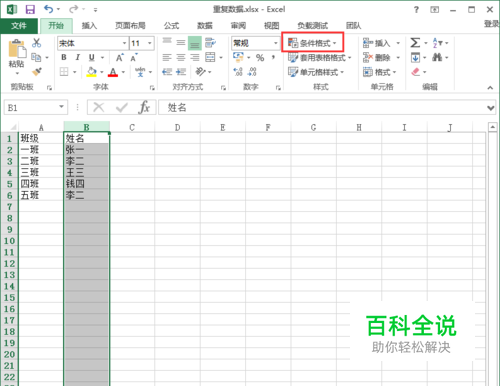Select cell A1 containing 班级
500x386 pixels.
tap(41, 138)
